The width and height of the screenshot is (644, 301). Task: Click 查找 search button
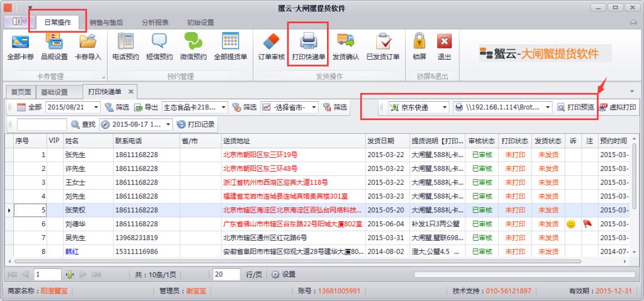click(84, 124)
